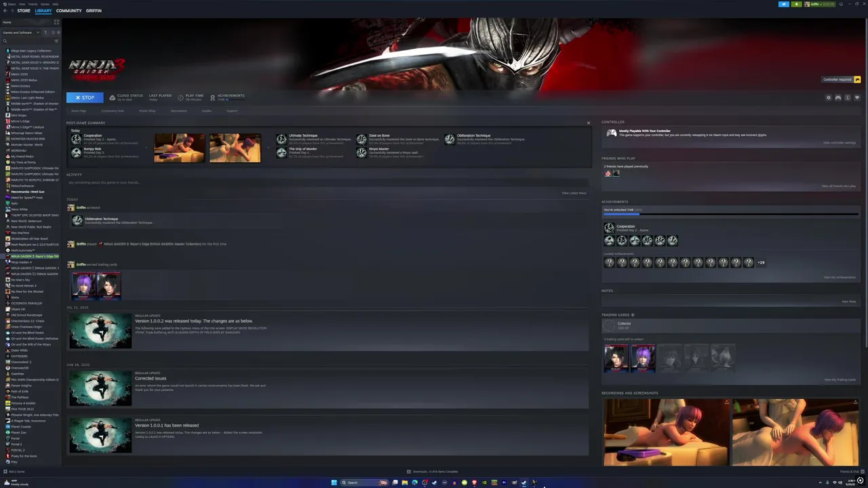This screenshot has height=488, width=868.
Task: Open game settings gear icon
Action: coord(828,98)
